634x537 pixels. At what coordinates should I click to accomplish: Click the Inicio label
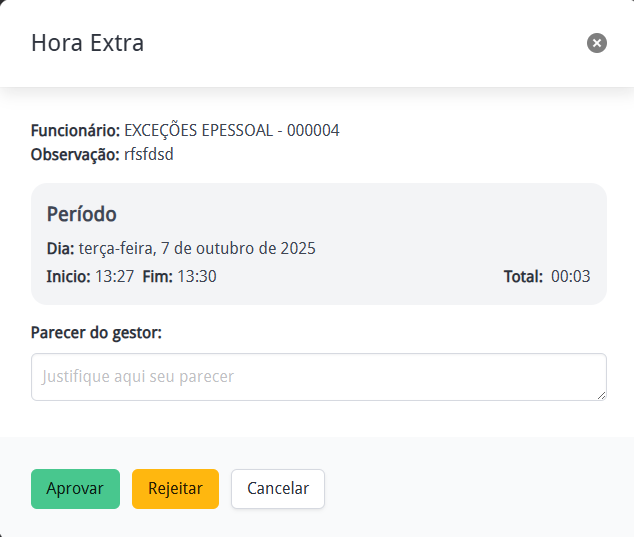(x=69, y=276)
